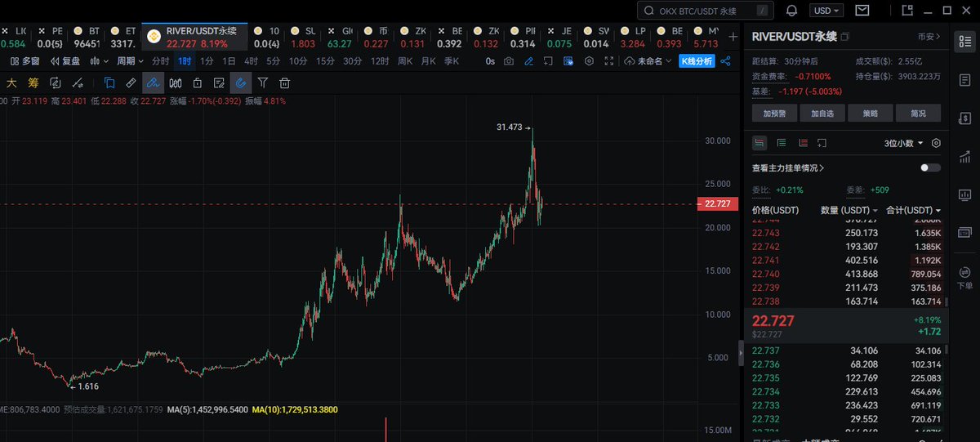Screen dimensions: 980x442
Task: Click the candlestick pattern tool icon
Action: coord(175,83)
